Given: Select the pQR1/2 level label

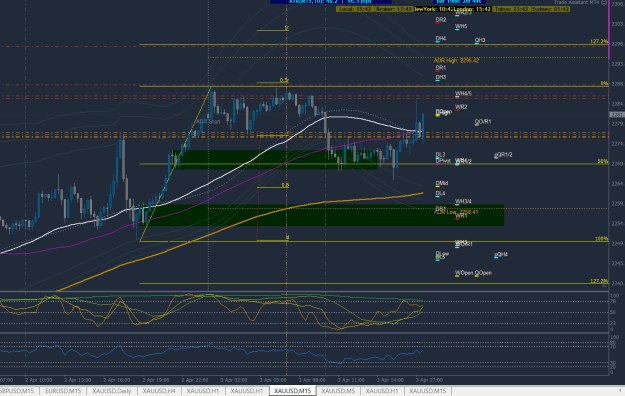Looking at the screenshot, I should pyautogui.click(x=503, y=155).
